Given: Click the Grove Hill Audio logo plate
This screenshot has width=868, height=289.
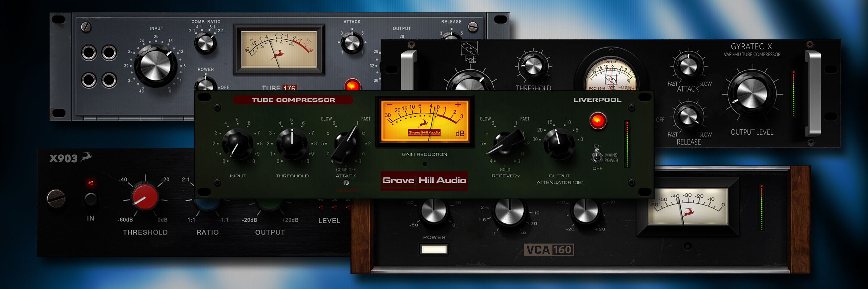Looking at the screenshot, I should pyautogui.click(x=424, y=180).
